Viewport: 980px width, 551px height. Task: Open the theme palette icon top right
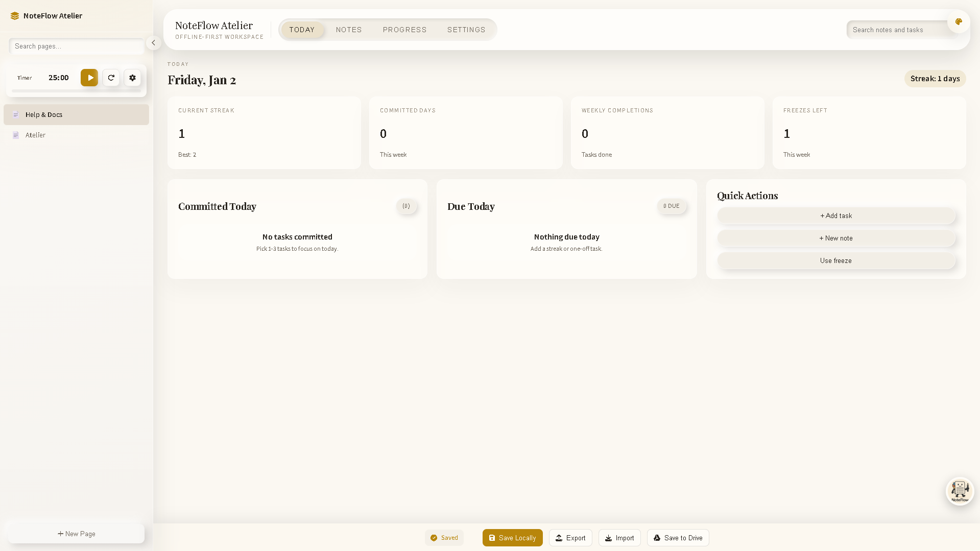coord(958,22)
